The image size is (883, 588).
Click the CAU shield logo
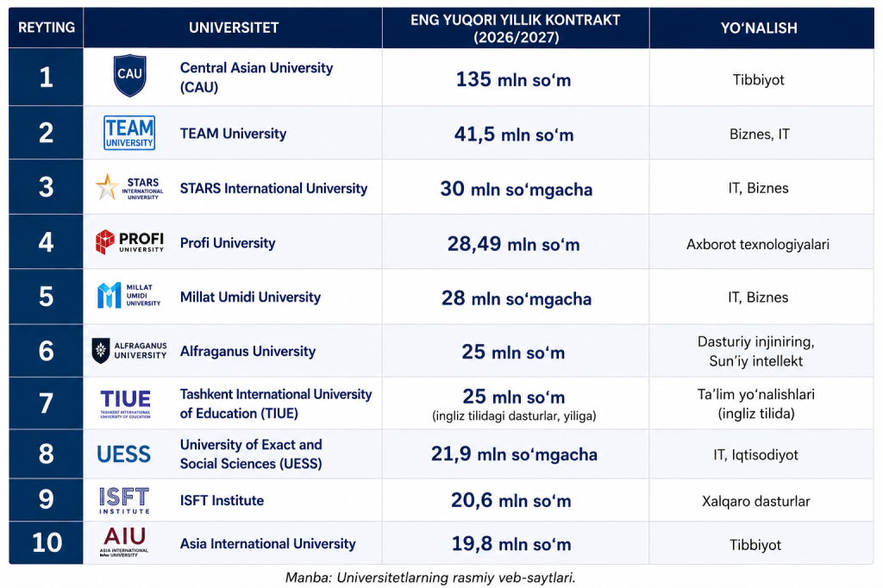click(129, 76)
